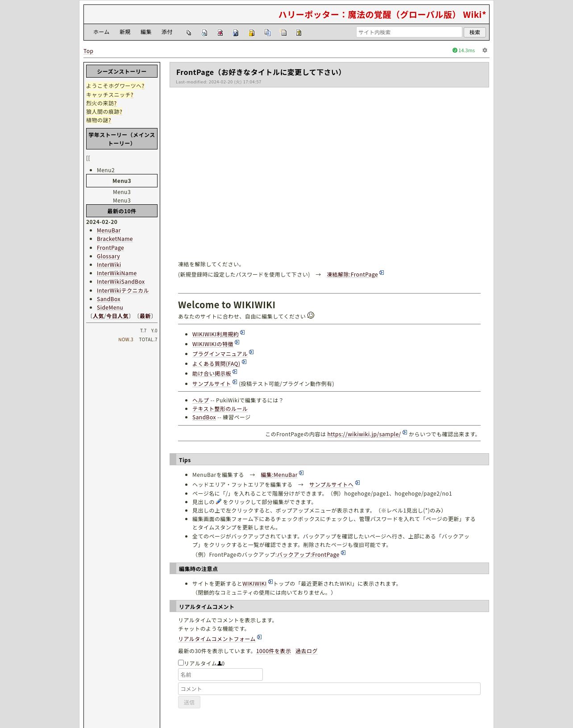Screen dimensions: 573x728
Task: Click the Menu2 sidebar item
Action: coord(106,170)
